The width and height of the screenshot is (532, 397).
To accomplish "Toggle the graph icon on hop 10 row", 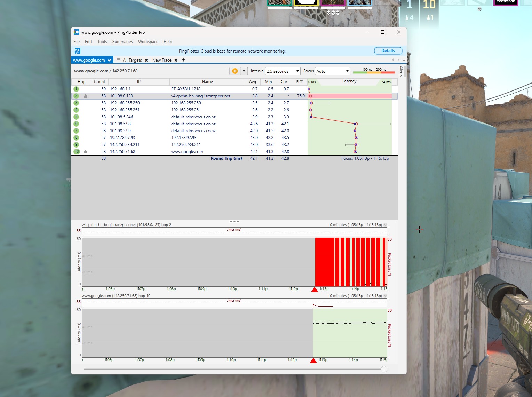I will click(86, 152).
